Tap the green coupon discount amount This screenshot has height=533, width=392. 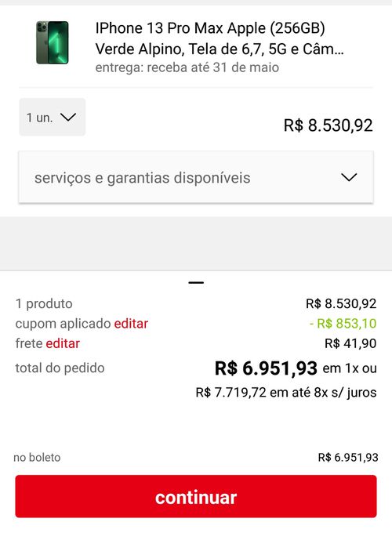pos(343,324)
